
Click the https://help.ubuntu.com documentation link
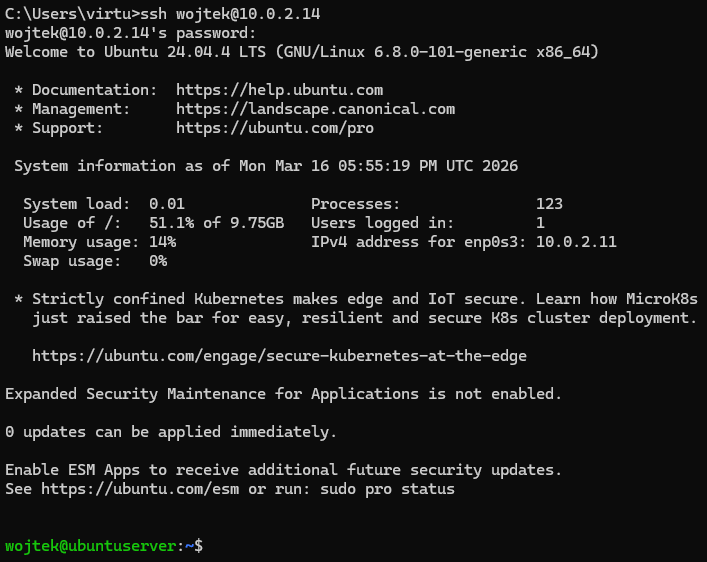pyautogui.click(x=280, y=90)
